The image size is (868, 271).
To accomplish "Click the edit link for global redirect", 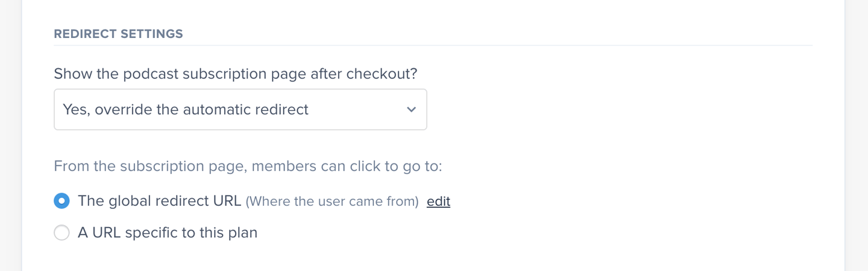I will (438, 202).
